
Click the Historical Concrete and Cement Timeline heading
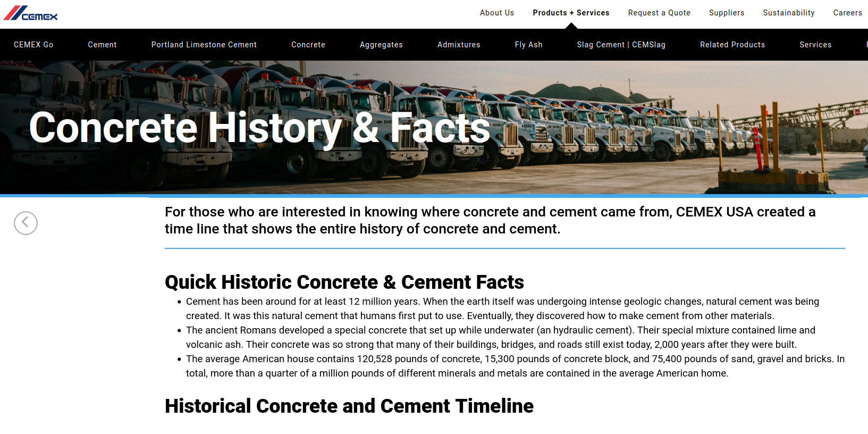[x=349, y=406]
